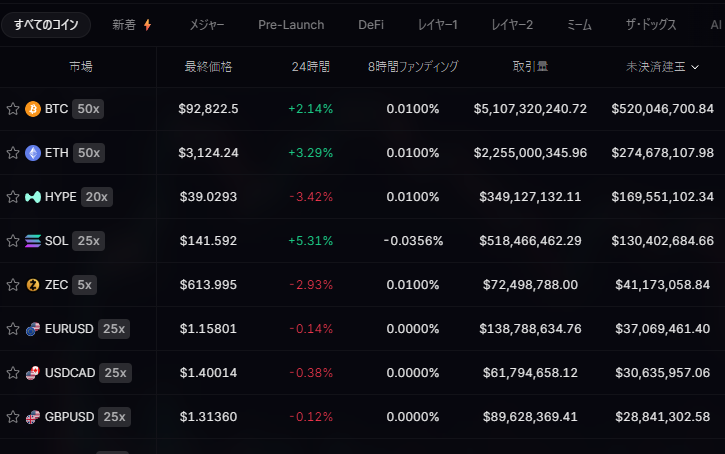Sort the table by 24時間 change

coord(310,67)
